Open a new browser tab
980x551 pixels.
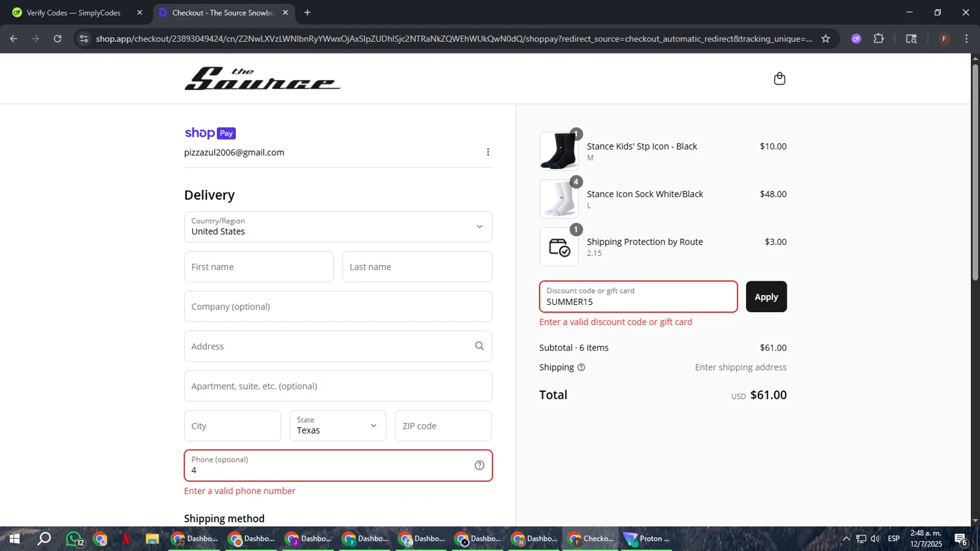click(x=308, y=12)
